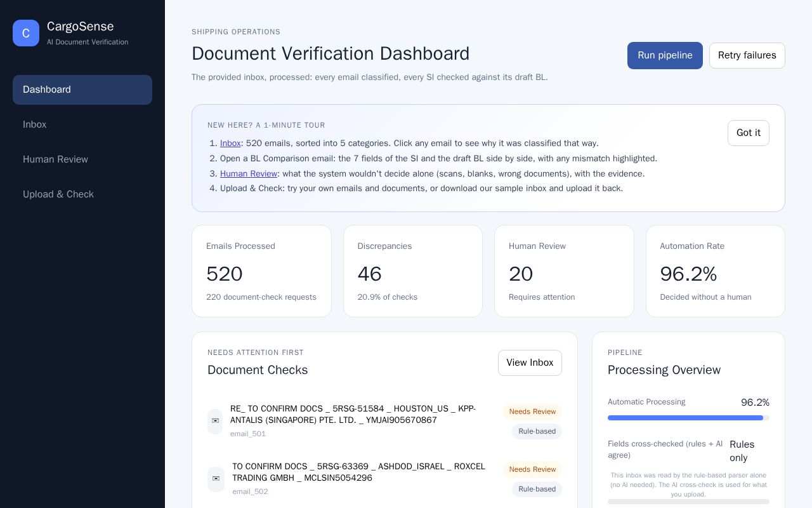
Task: Click the Processing Overview heading
Action: pyautogui.click(x=664, y=370)
